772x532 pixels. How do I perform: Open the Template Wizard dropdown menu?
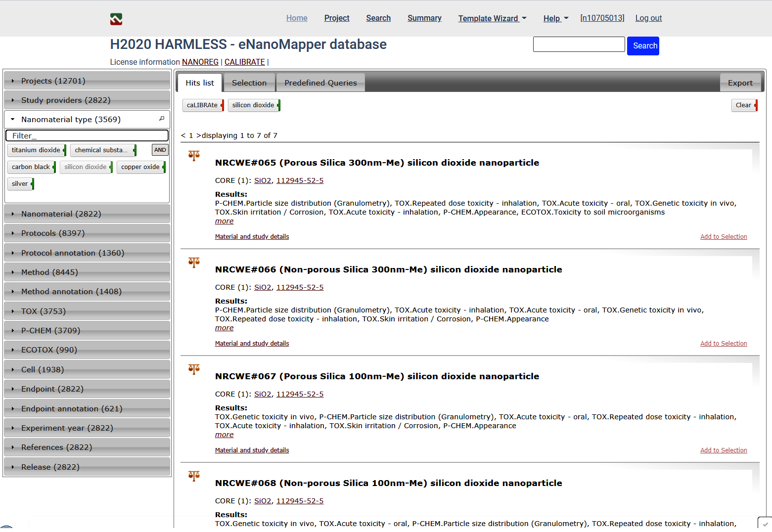click(492, 18)
